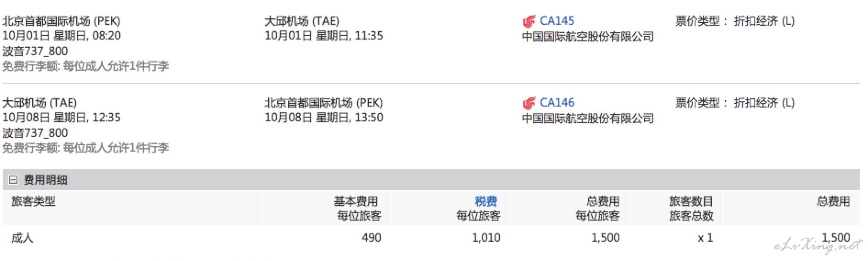Select the 成人 passenger row

click(x=431, y=238)
